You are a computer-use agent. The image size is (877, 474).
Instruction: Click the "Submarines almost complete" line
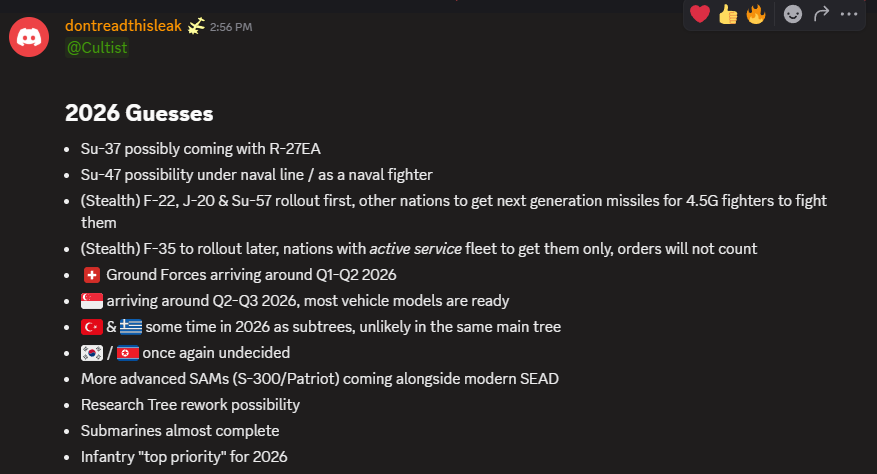pos(180,431)
